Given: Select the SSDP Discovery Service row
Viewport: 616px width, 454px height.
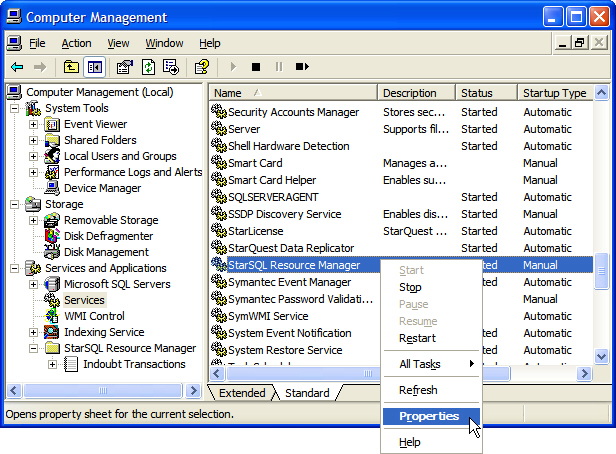Looking at the screenshot, I should [x=402, y=214].
